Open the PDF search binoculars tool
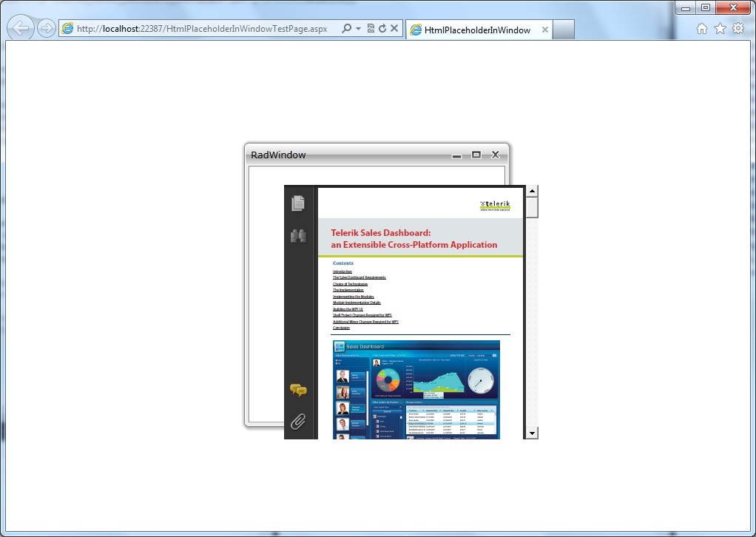 point(298,236)
